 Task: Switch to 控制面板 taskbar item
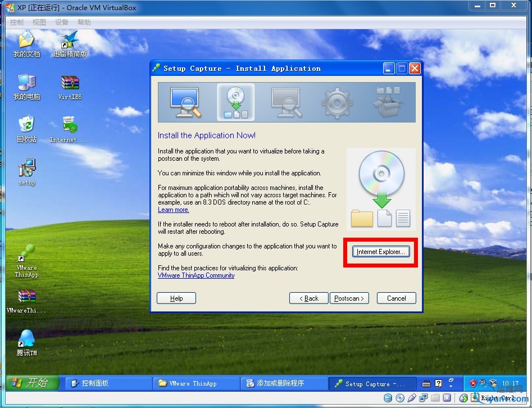click(108, 383)
